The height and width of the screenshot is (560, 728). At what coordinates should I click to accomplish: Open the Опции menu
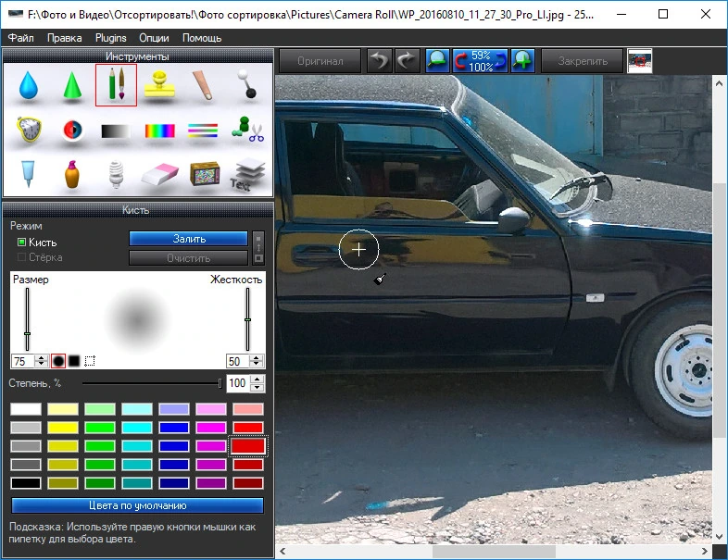tap(154, 38)
